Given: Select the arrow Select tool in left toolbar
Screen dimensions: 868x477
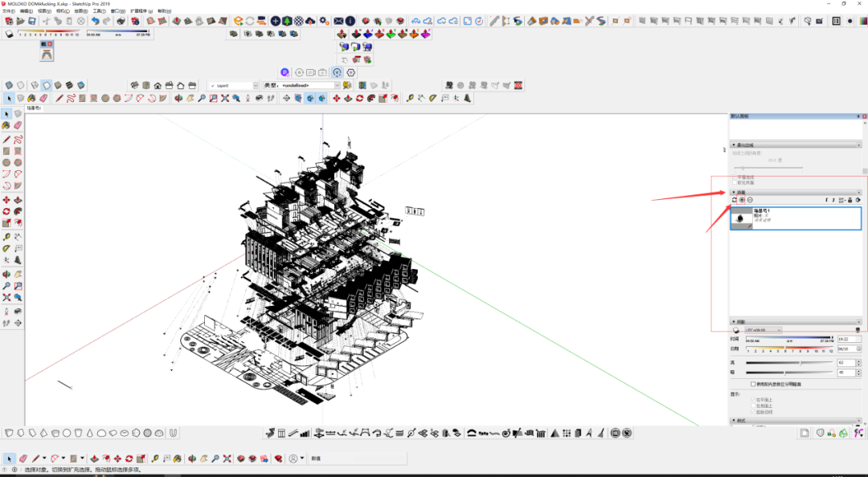Looking at the screenshot, I should click(6, 114).
